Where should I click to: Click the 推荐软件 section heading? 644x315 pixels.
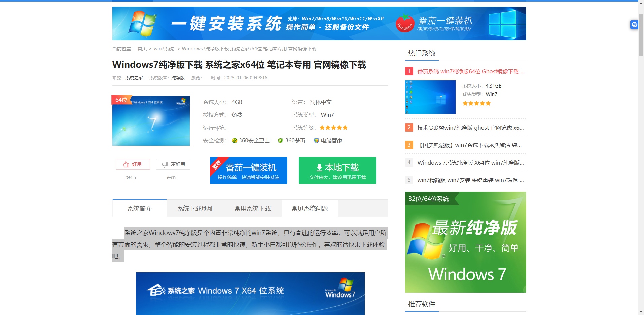point(422,304)
